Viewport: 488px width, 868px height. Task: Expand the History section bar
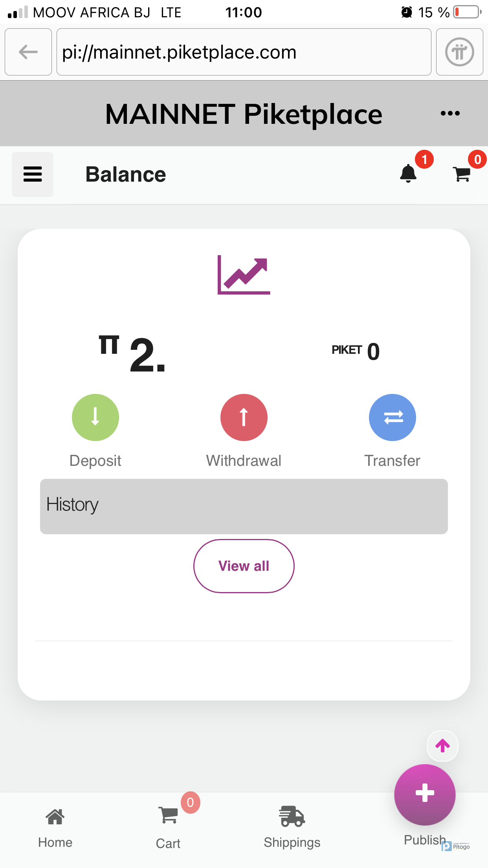[244, 506]
